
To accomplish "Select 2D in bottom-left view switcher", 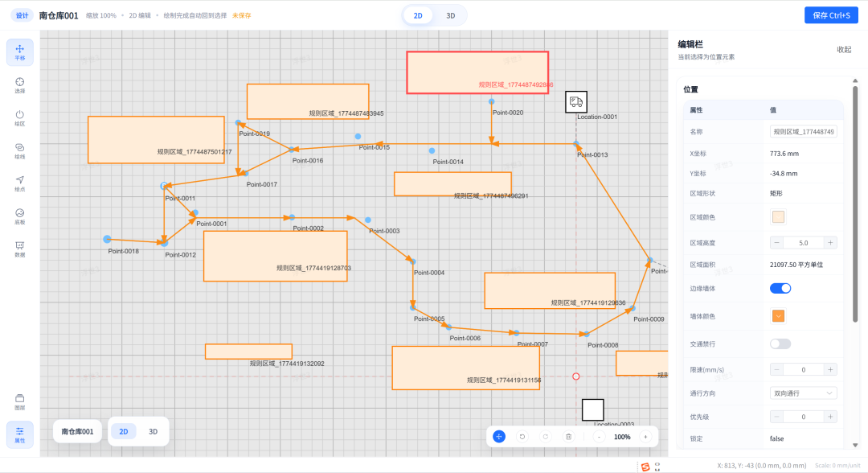I will tap(124, 431).
